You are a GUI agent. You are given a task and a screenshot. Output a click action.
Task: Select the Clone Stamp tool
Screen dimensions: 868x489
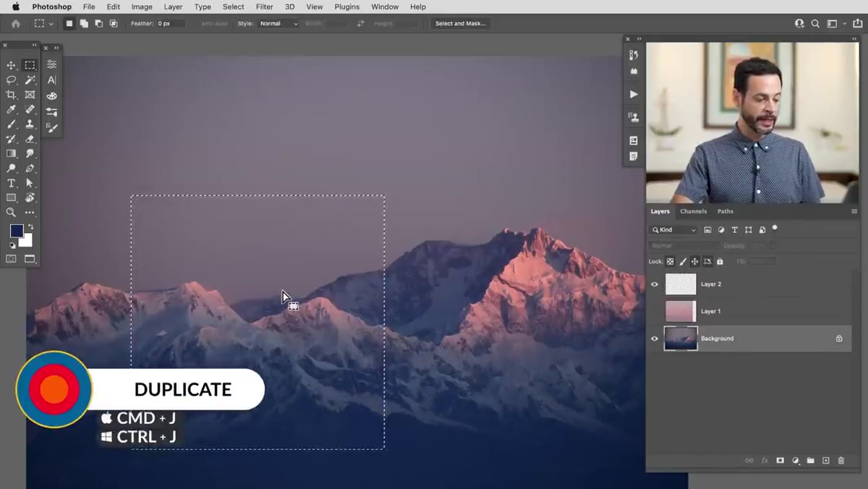click(x=30, y=124)
